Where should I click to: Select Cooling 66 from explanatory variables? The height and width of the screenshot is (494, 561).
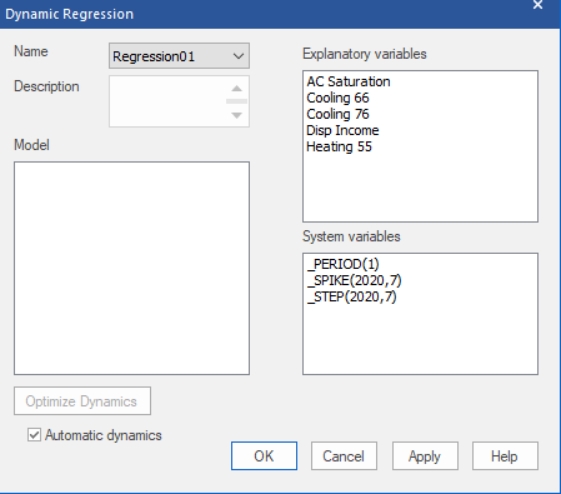[x=338, y=98]
